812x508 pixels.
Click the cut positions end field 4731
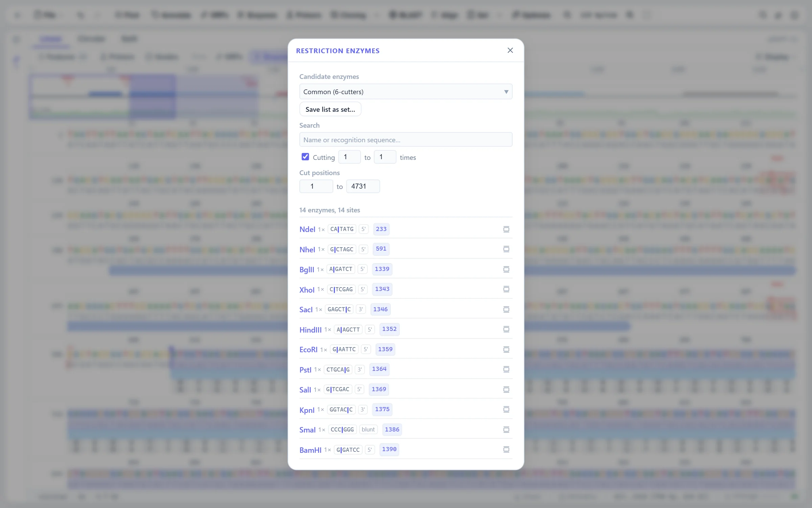point(363,186)
